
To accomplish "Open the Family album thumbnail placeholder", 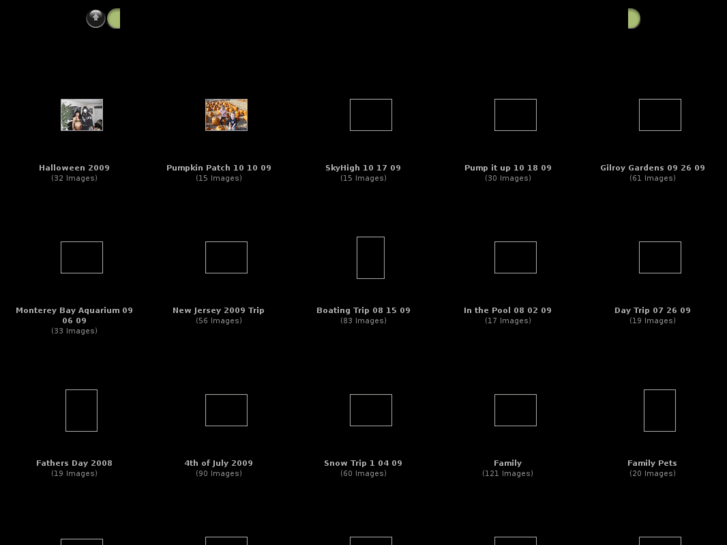I will 516,410.
